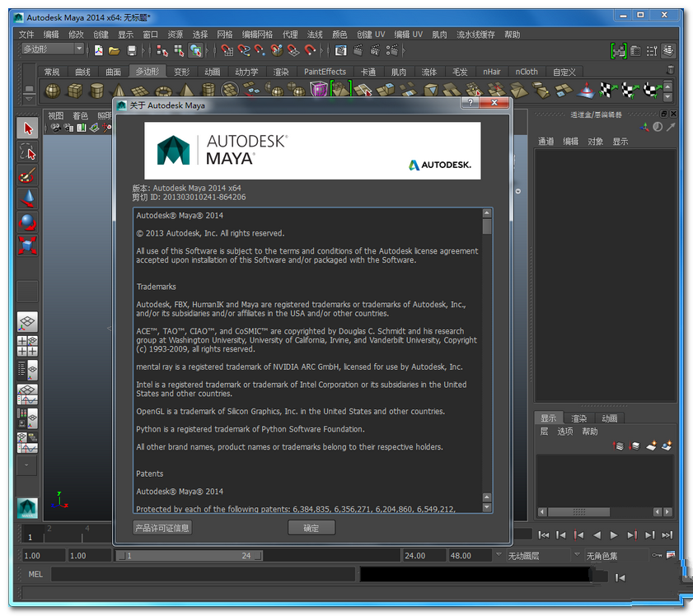The height and width of the screenshot is (616, 693).
Task: Show the next shelf row with down arrow
Action: pos(667,96)
